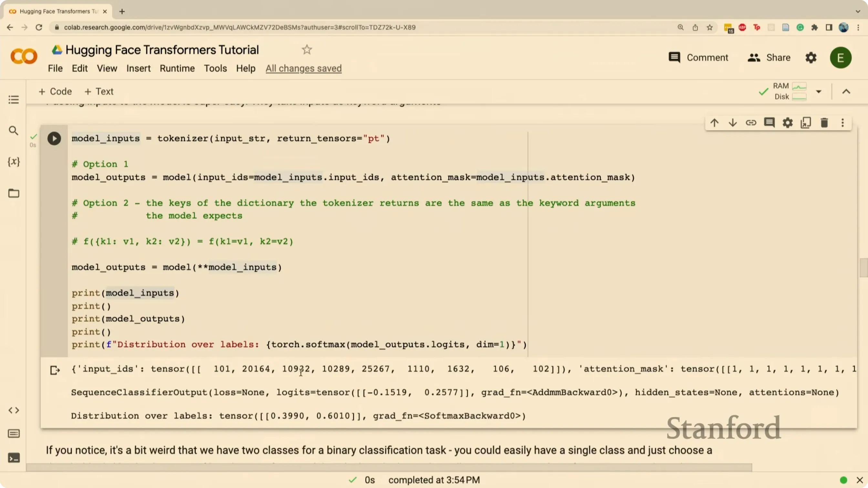Delete the cell with trash icon
Viewport: 868px width, 488px height.
click(x=824, y=123)
